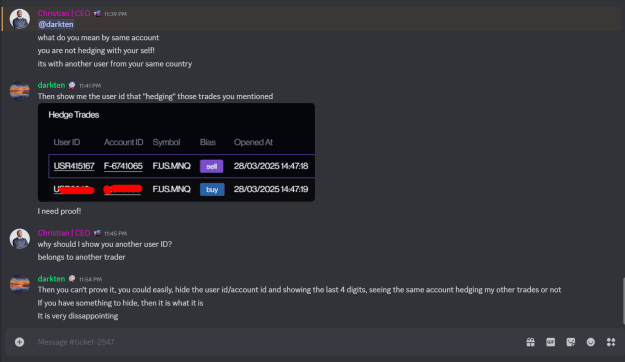Open the gift Nitro icon
Screen dimensions: 625x362
[531, 342]
